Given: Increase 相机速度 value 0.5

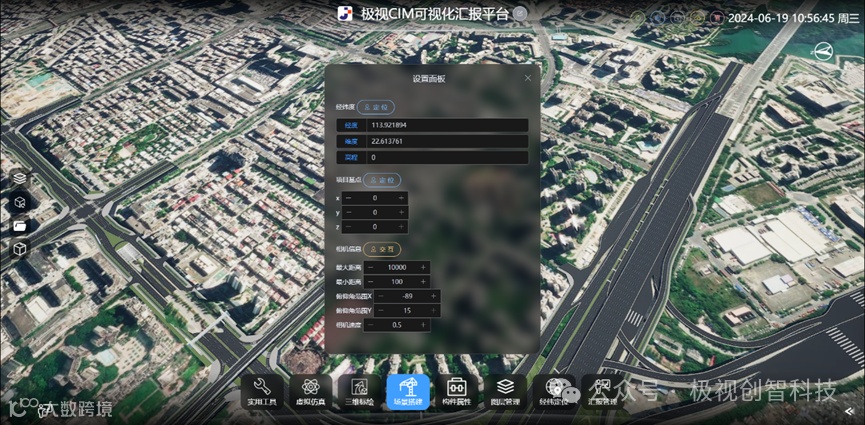Looking at the screenshot, I should (423, 325).
